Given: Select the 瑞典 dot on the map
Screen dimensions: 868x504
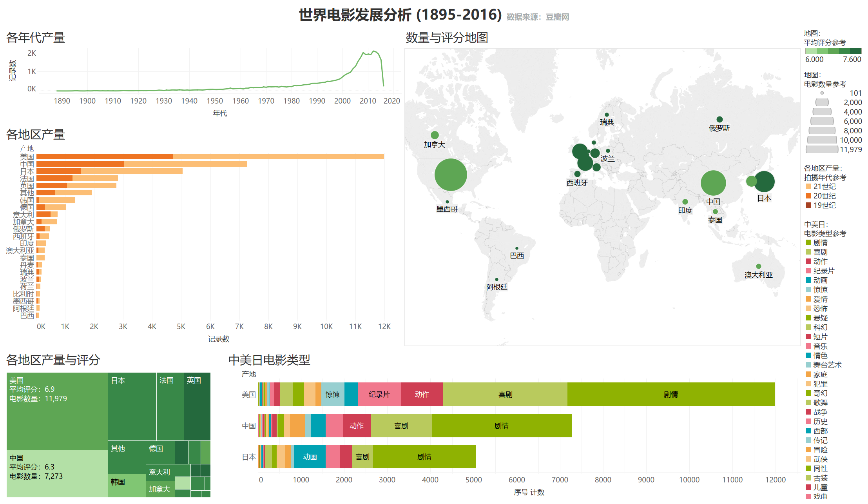Looking at the screenshot, I should (607, 115).
